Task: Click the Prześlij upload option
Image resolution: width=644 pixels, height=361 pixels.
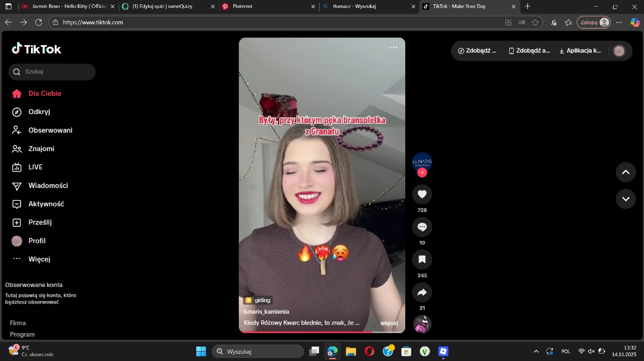Action: pos(40,222)
